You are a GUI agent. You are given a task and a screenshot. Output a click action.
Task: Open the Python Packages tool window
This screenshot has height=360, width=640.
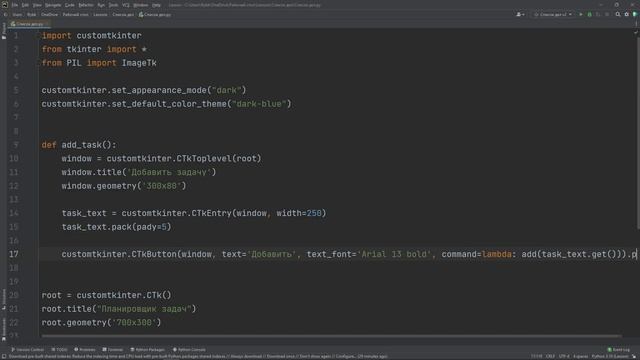(147, 350)
